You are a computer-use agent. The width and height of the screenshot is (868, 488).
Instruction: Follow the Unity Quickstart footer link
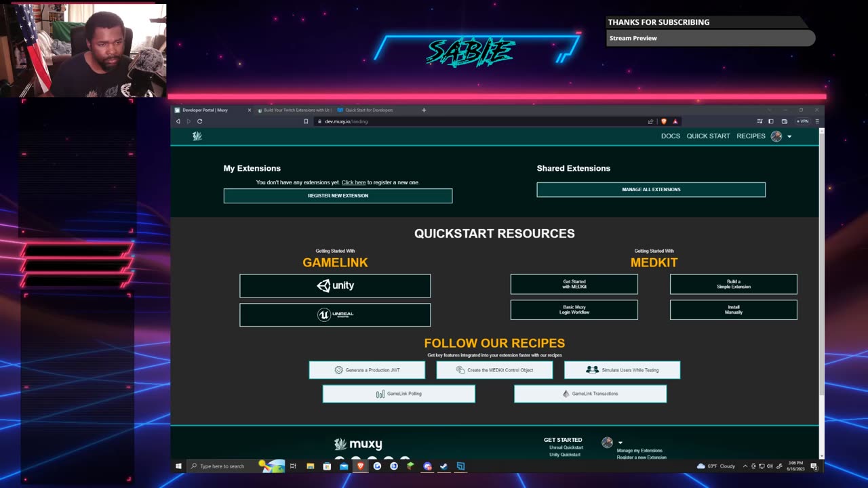pyautogui.click(x=565, y=455)
